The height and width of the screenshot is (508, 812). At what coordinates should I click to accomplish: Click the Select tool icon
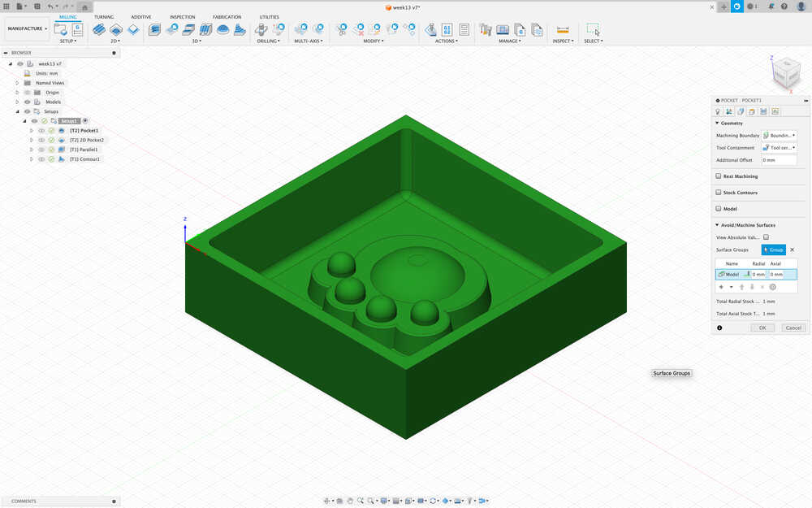click(x=593, y=29)
